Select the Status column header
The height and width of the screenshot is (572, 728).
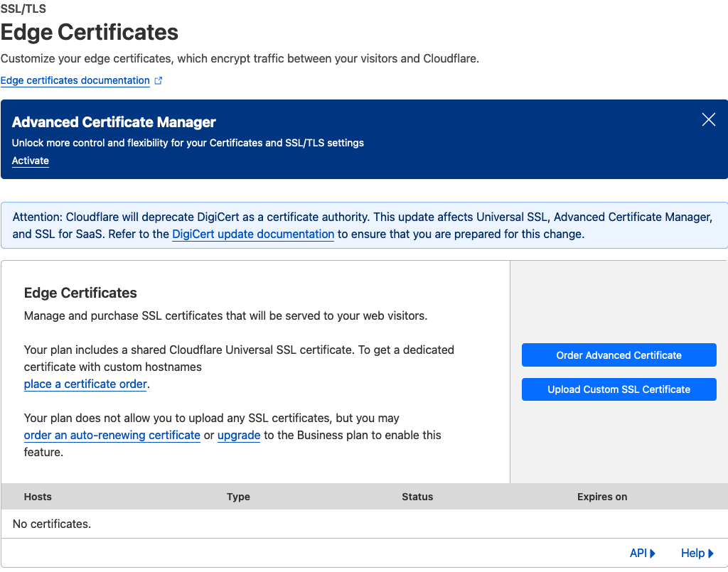tap(417, 497)
